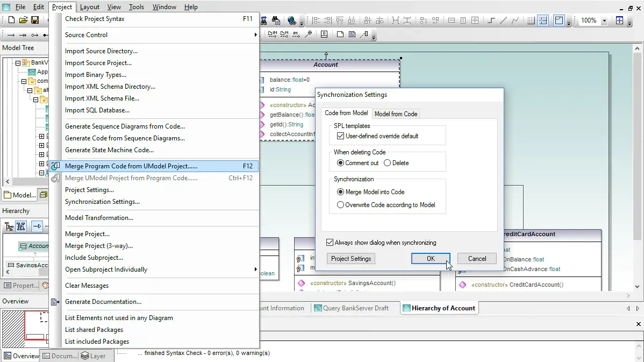Click the Generate Documentation menu icon

[x=55, y=302]
